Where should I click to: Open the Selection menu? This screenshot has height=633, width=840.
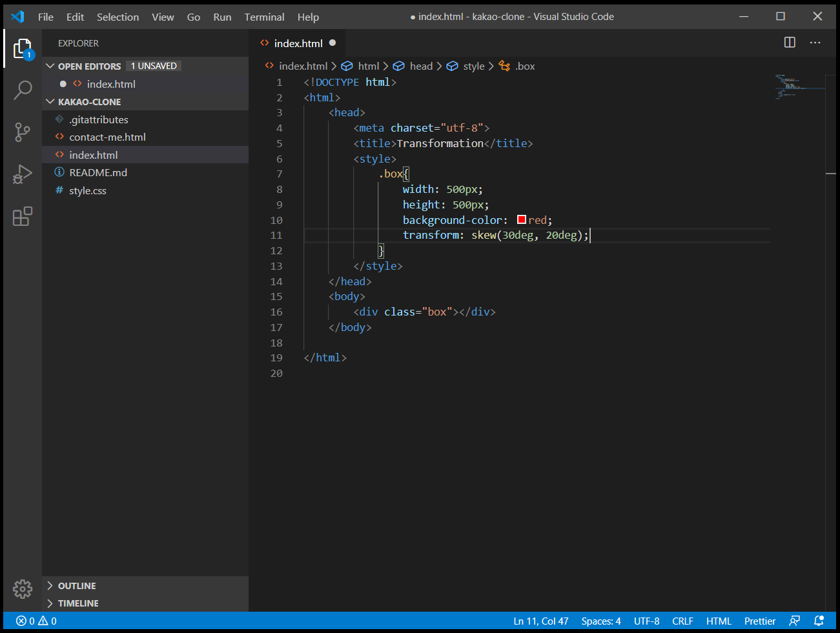(x=118, y=17)
